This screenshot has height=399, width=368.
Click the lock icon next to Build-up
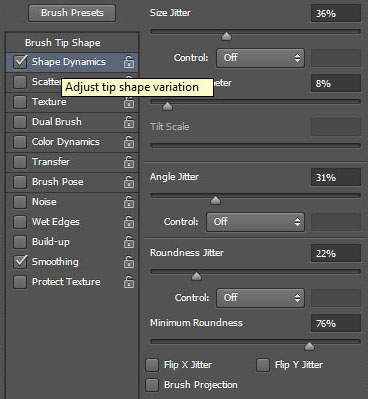[x=129, y=242]
